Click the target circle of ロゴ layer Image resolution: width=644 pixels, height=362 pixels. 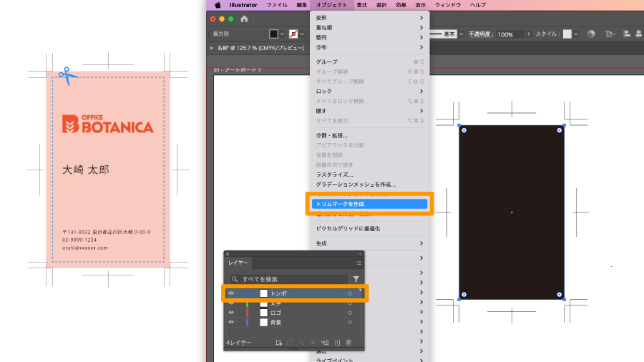point(350,313)
